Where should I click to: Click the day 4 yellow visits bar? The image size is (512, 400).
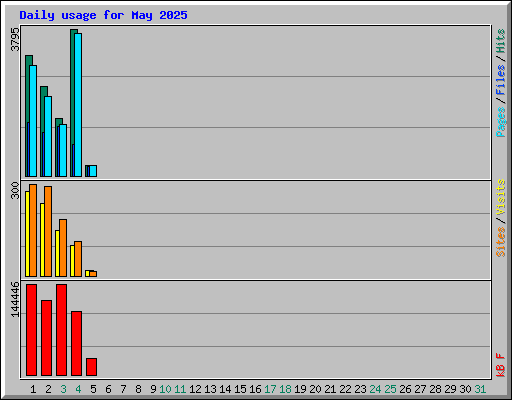[x=72, y=261]
